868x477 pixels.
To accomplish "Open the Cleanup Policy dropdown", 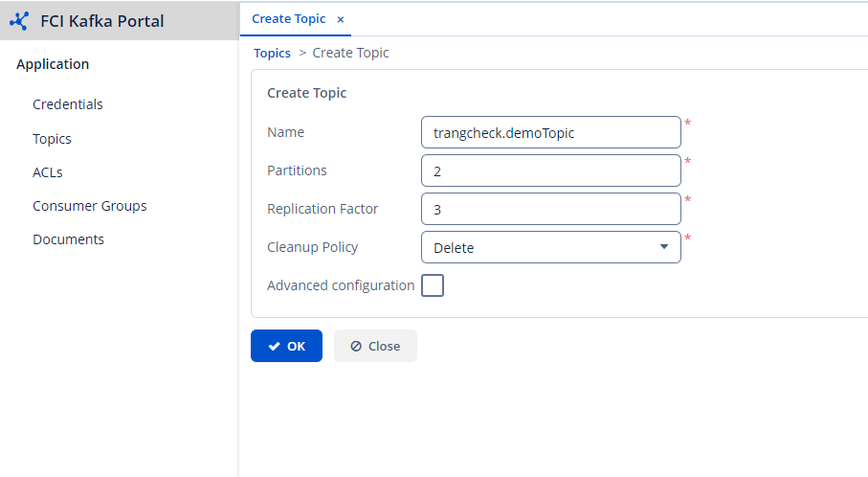I will pos(550,247).
